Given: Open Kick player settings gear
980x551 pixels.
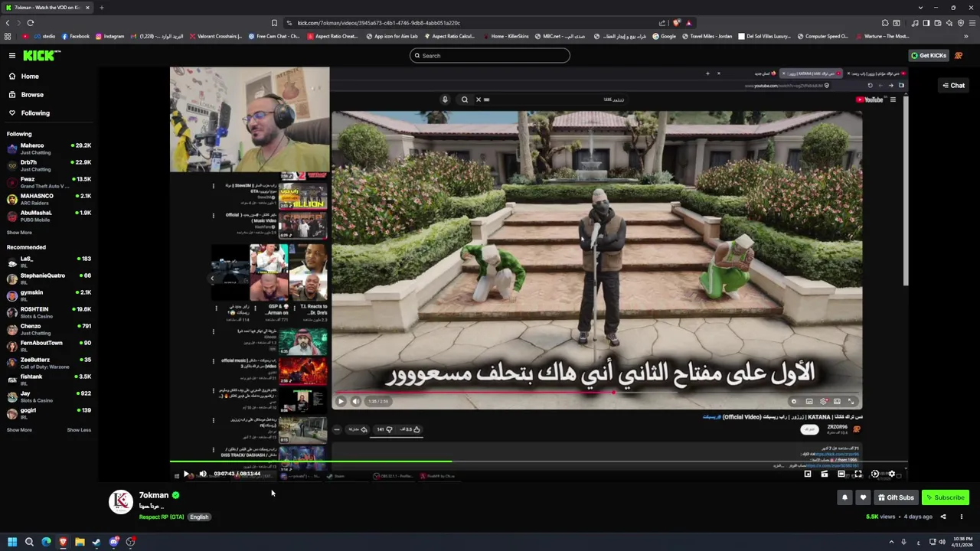Looking at the screenshot, I should (x=891, y=474).
